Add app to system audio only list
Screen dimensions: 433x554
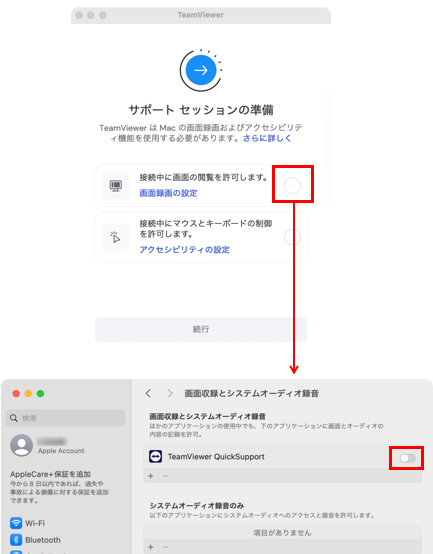[151, 547]
